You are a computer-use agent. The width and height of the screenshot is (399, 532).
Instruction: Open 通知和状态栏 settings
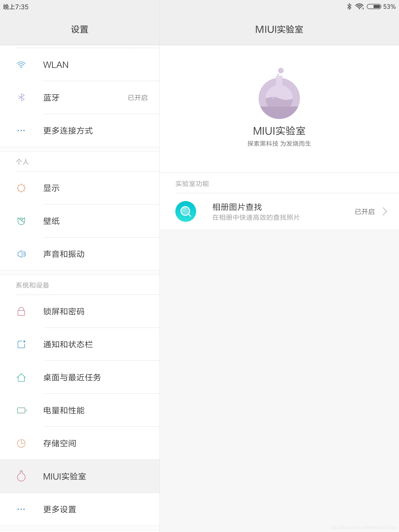pyautogui.click(x=80, y=344)
